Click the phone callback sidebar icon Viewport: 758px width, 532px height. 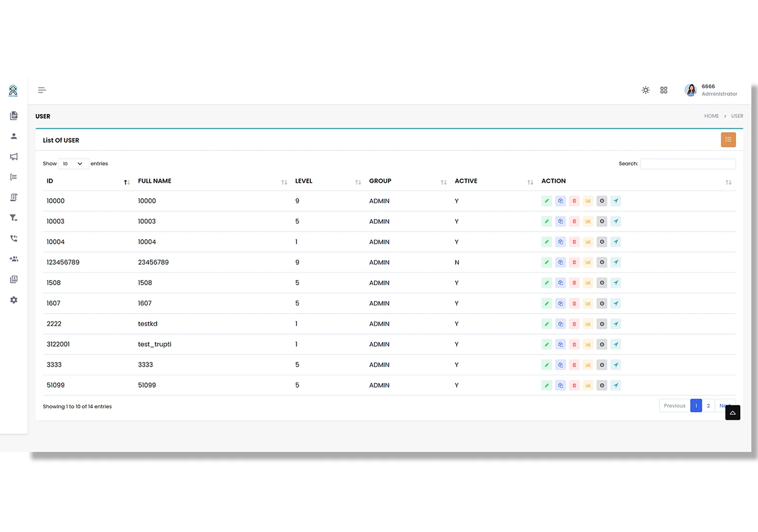(x=14, y=238)
